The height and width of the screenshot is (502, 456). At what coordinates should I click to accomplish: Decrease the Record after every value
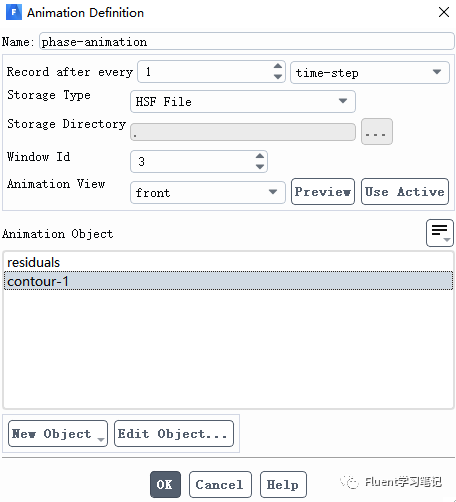pyautogui.click(x=278, y=77)
